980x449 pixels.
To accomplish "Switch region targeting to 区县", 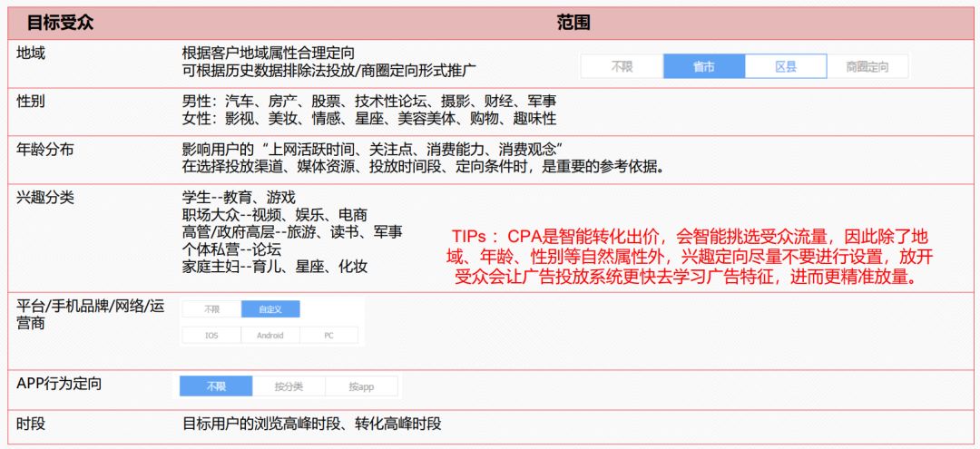I will click(x=786, y=66).
